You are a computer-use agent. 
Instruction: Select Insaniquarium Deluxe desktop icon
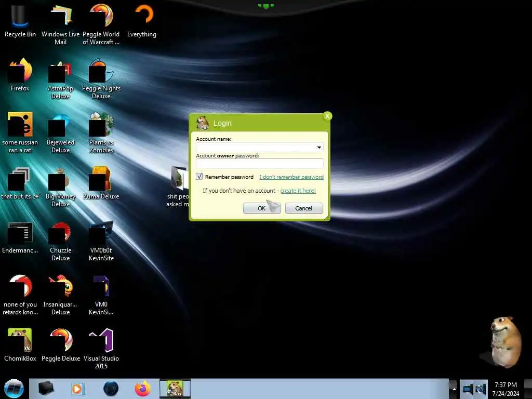pos(60,295)
